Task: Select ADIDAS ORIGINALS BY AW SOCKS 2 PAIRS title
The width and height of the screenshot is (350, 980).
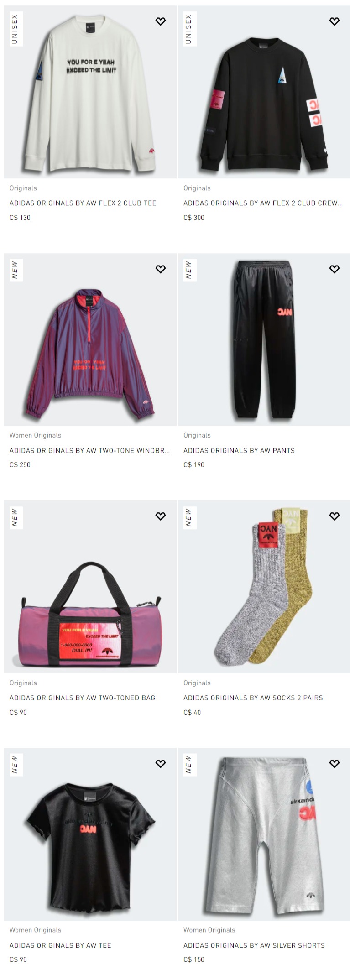Action: tap(253, 698)
